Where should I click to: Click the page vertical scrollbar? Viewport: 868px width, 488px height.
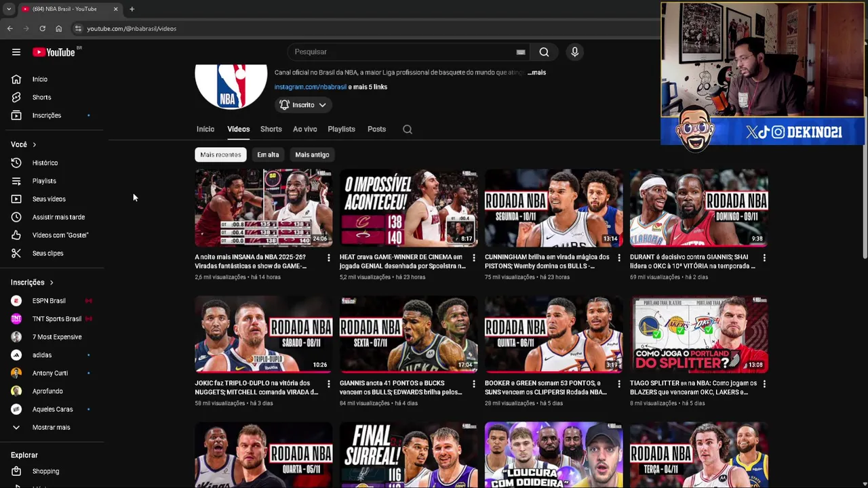[x=865, y=156]
